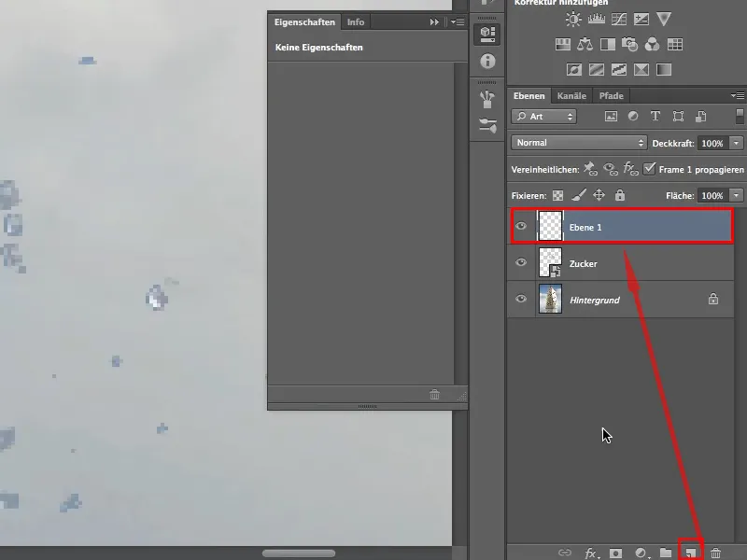This screenshot has width=747, height=560.
Task: Switch to the Ebenen tab
Action: click(529, 96)
